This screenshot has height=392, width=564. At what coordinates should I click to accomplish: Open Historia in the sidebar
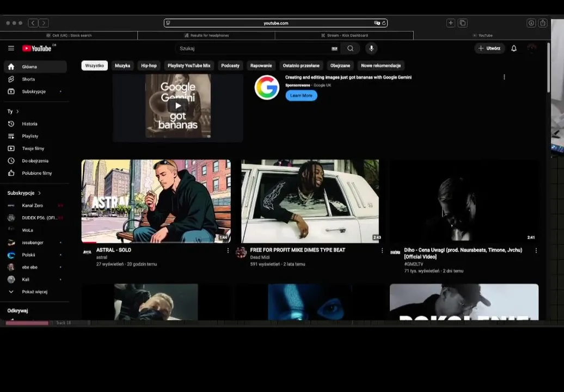click(x=35, y=124)
